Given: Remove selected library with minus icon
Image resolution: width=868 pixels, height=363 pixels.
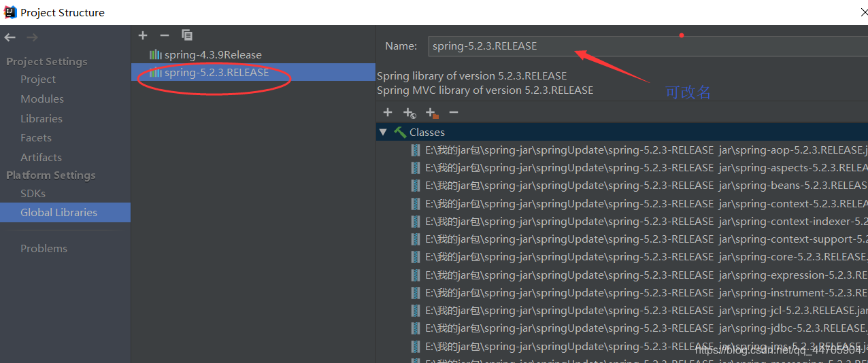Looking at the screenshot, I should click(164, 35).
